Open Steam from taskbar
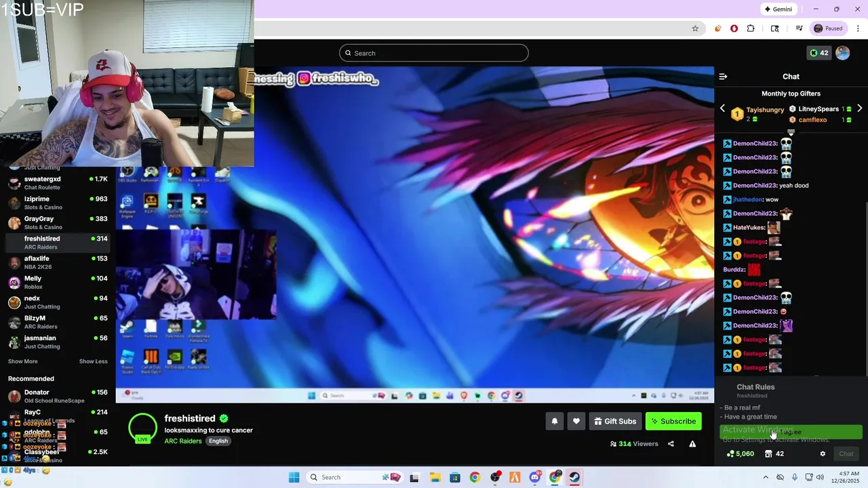 pyautogui.click(x=575, y=477)
